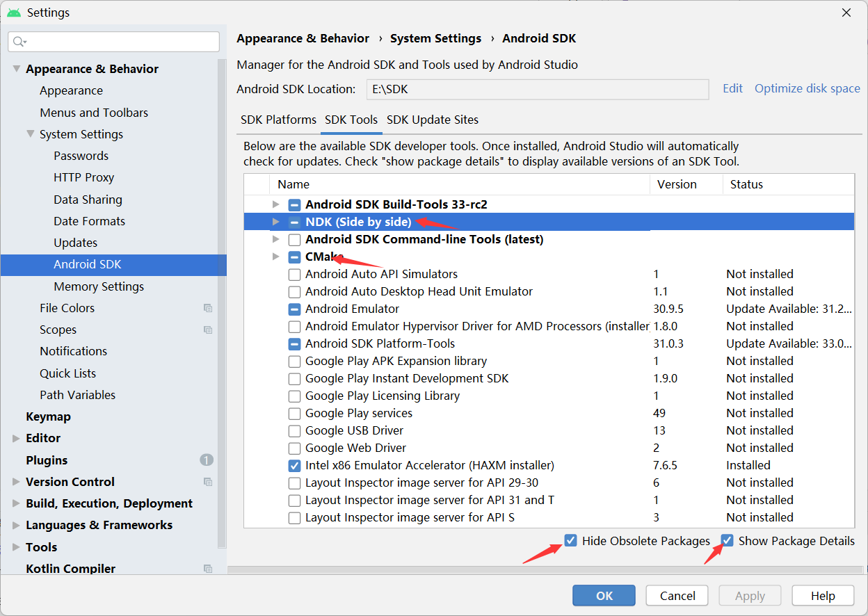Click the project-level icon beside Version Control
Screen dimensions: 868x616
[x=207, y=482]
